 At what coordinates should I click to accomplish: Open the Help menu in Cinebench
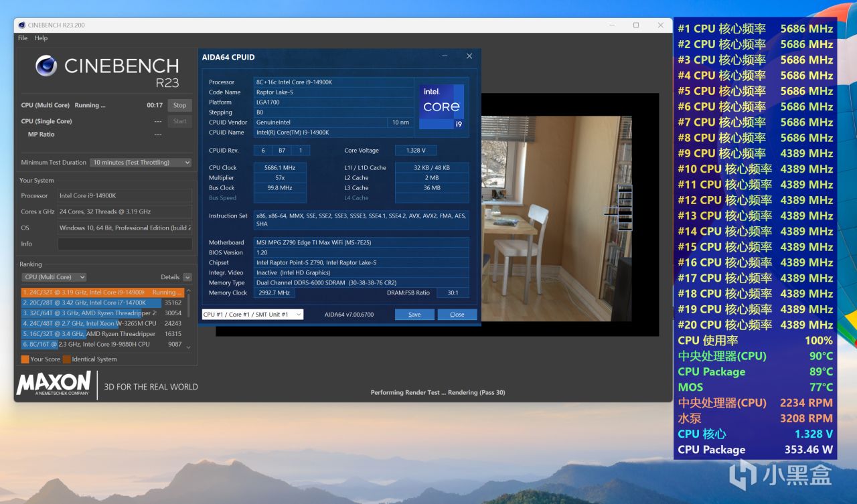click(x=42, y=38)
